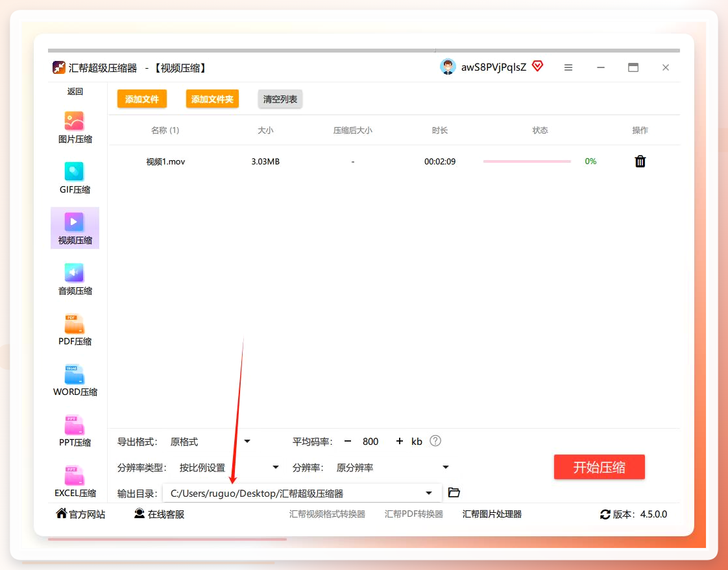Screen dimensions: 728x570
Task: Expand the 分辨率 dropdown
Action: coord(446,467)
